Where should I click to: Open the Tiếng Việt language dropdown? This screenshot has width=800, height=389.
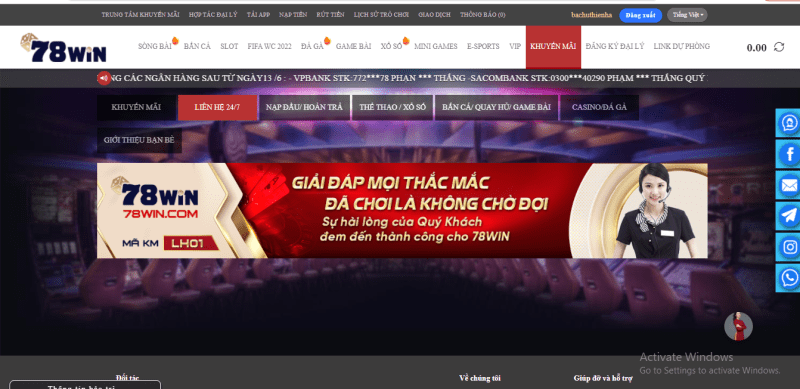pos(687,15)
